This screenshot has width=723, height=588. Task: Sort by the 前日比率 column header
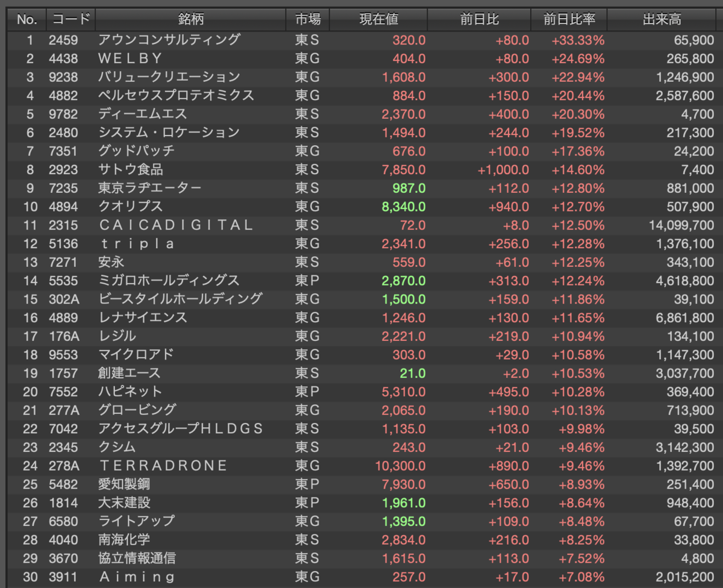pos(569,19)
